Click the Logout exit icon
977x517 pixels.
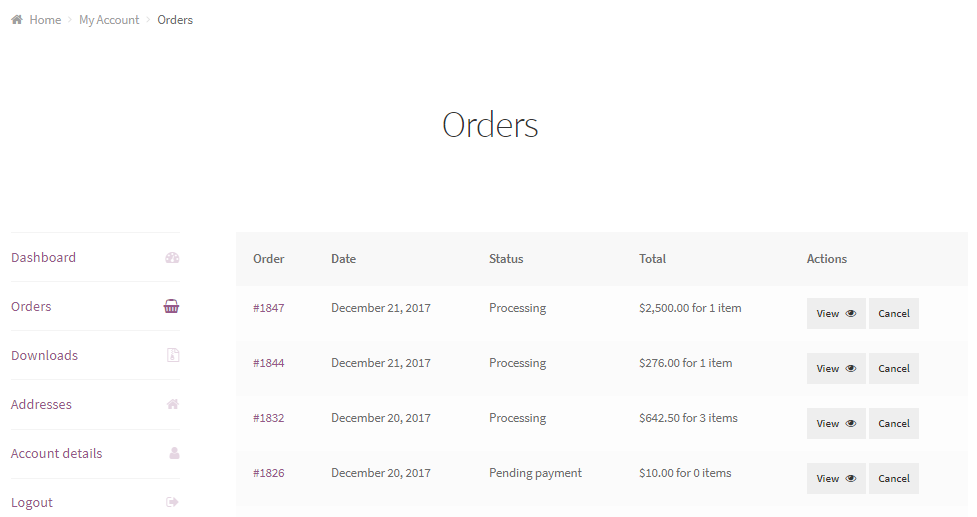click(172, 503)
